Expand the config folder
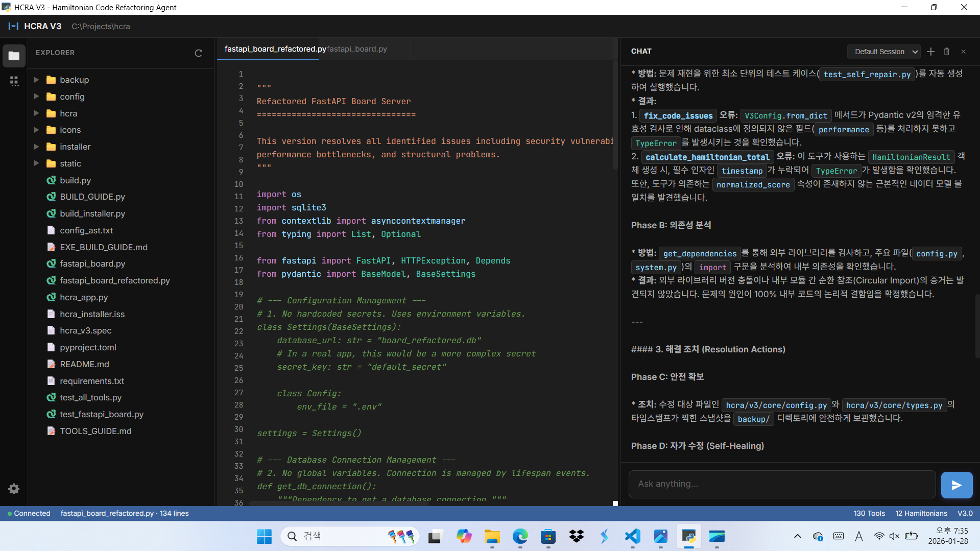 tap(36, 97)
